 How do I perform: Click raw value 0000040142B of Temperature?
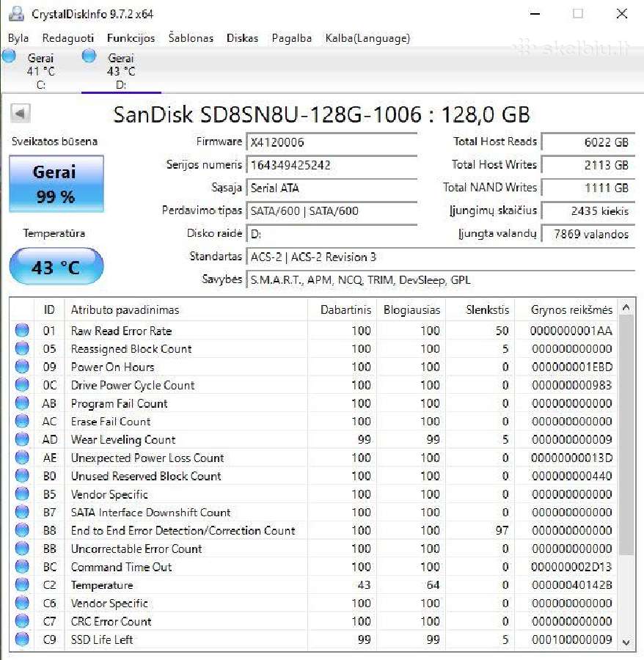pos(571,585)
